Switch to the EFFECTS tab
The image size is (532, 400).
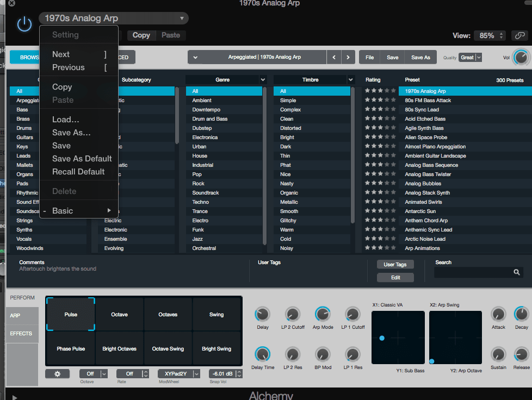[x=22, y=334]
